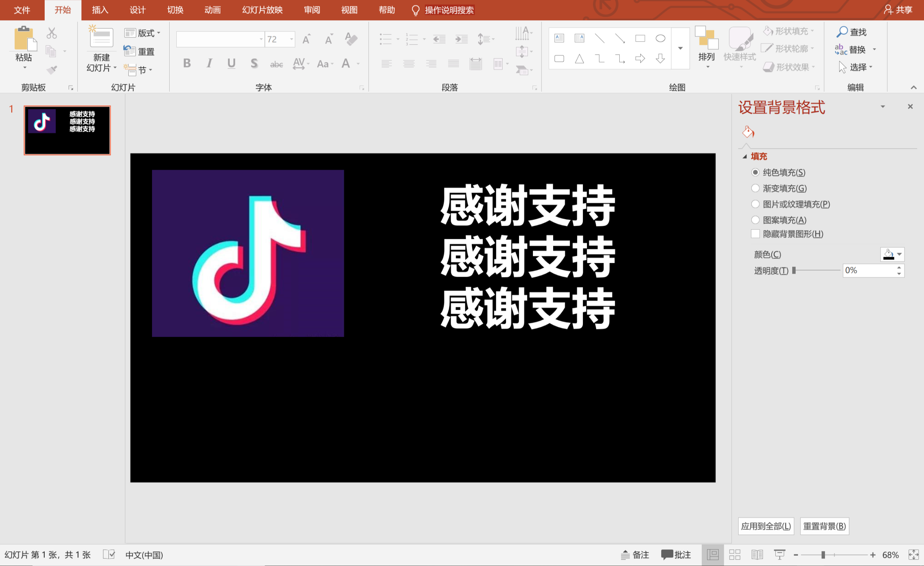Select 纯色填充 solid fill radio
The width and height of the screenshot is (924, 566).
pyautogui.click(x=755, y=172)
